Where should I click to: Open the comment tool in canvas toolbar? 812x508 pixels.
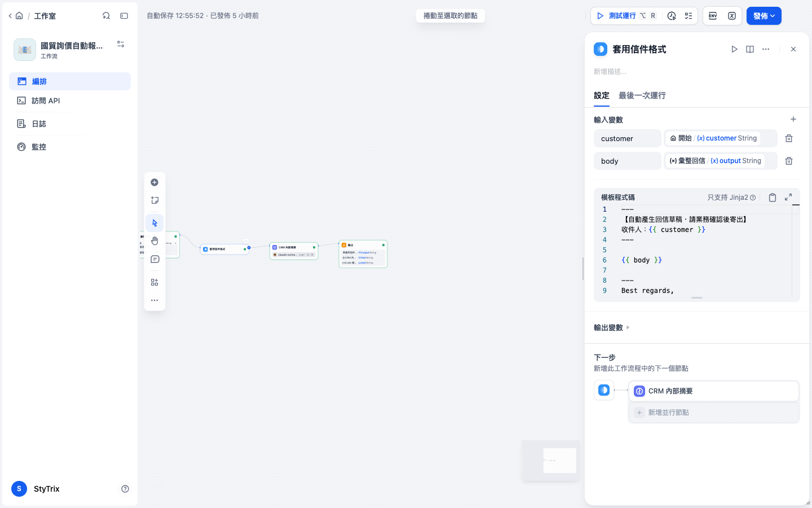click(x=155, y=259)
